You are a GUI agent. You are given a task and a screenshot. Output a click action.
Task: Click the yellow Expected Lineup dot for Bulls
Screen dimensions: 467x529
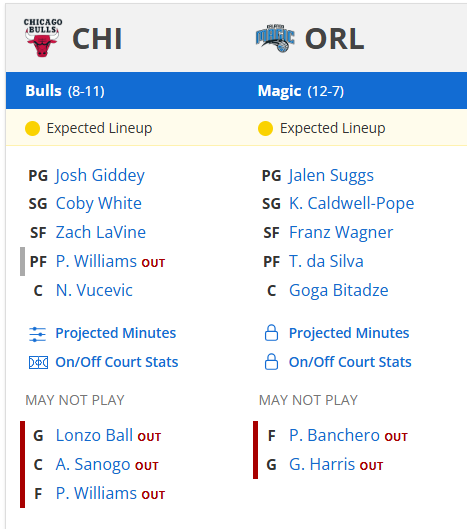pyautogui.click(x=32, y=129)
